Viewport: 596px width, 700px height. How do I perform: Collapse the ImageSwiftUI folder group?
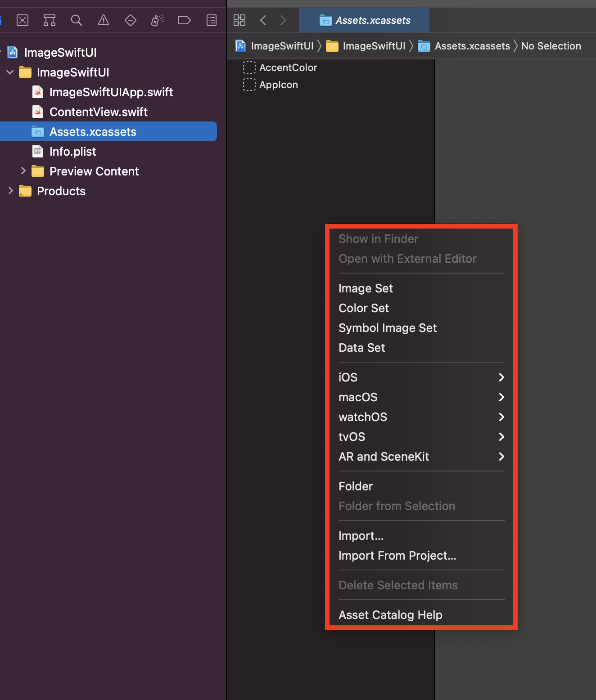[x=10, y=72]
